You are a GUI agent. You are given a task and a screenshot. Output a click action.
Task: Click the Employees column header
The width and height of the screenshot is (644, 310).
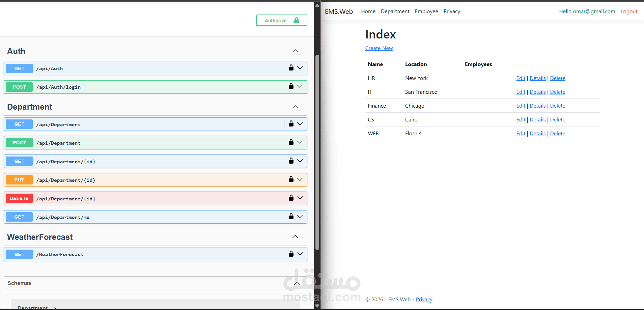[478, 64]
